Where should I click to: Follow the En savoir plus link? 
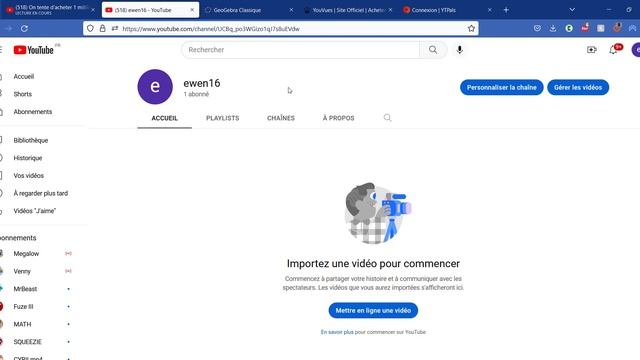337,332
